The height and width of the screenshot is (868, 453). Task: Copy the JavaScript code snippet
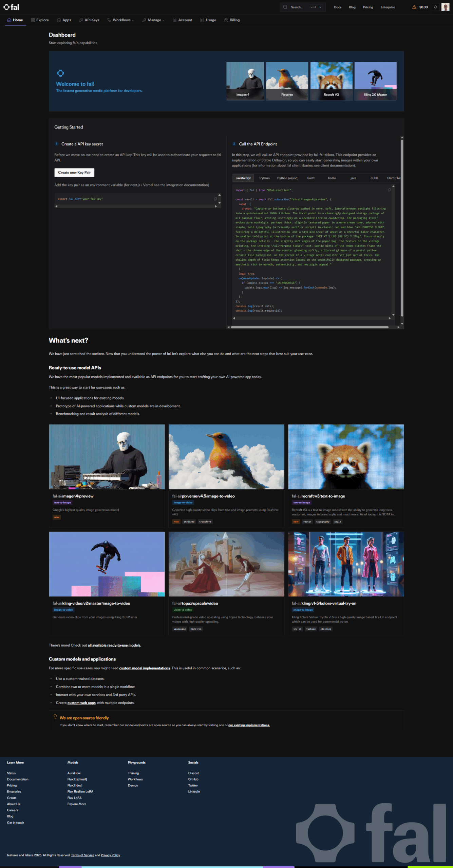coord(389,190)
